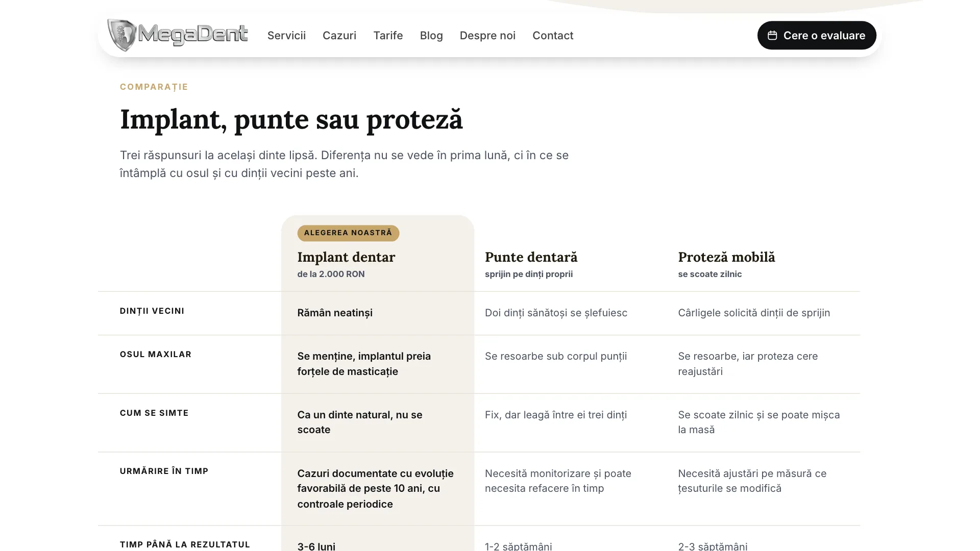Select the OSUL MAXILAR row label

tap(156, 354)
